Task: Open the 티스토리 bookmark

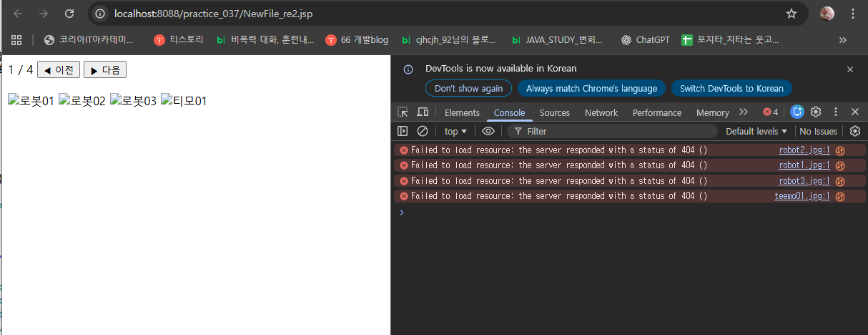Action: point(179,40)
